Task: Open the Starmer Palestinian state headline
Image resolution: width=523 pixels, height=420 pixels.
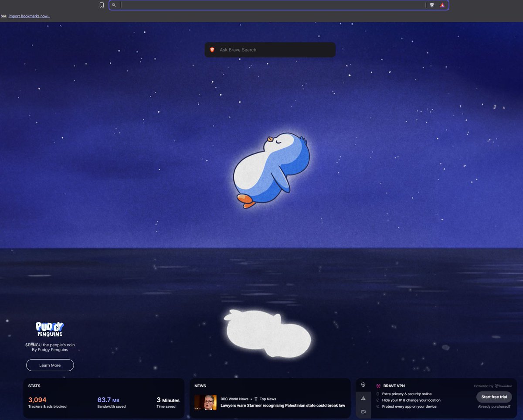Action: click(283, 406)
